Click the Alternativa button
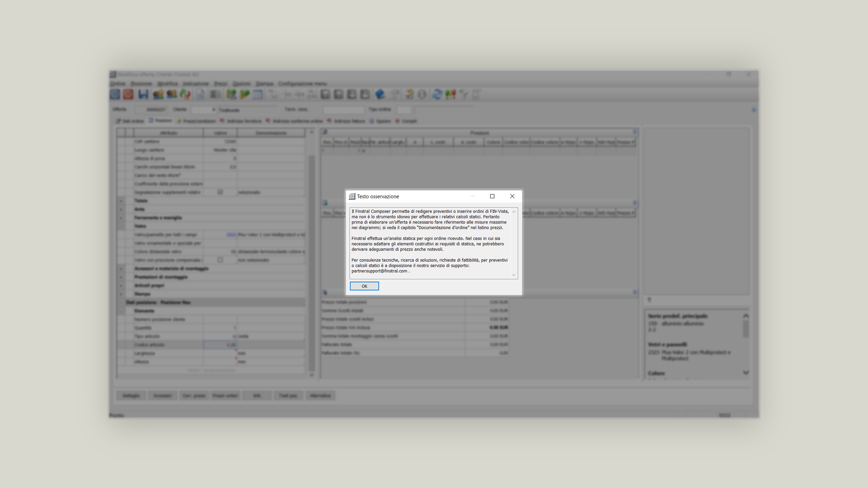Image resolution: width=868 pixels, height=488 pixels. point(320,396)
